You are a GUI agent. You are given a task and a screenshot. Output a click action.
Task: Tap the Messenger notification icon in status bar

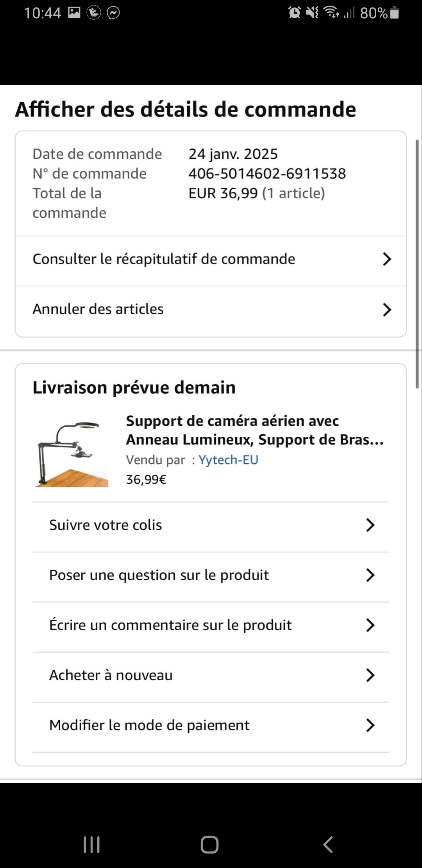click(113, 13)
